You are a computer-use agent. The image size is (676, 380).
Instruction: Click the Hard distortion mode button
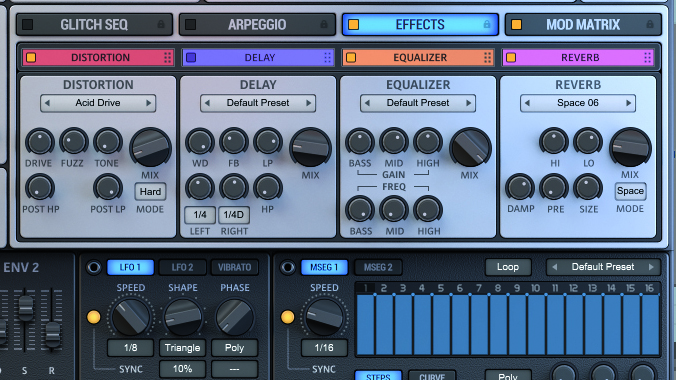(x=150, y=192)
